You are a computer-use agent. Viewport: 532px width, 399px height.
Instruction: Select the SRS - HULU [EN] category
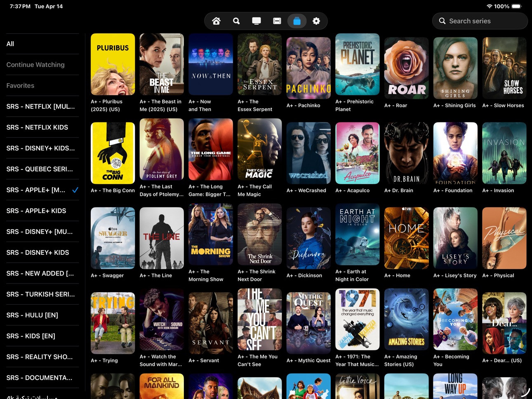pyautogui.click(x=42, y=315)
